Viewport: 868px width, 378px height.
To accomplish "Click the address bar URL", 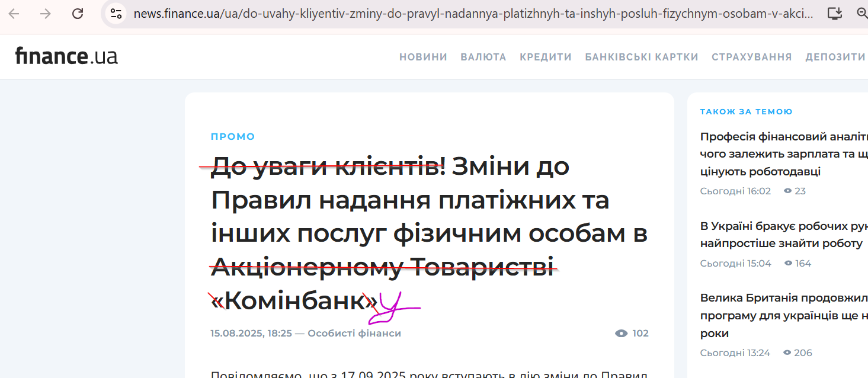I will (473, 14).
